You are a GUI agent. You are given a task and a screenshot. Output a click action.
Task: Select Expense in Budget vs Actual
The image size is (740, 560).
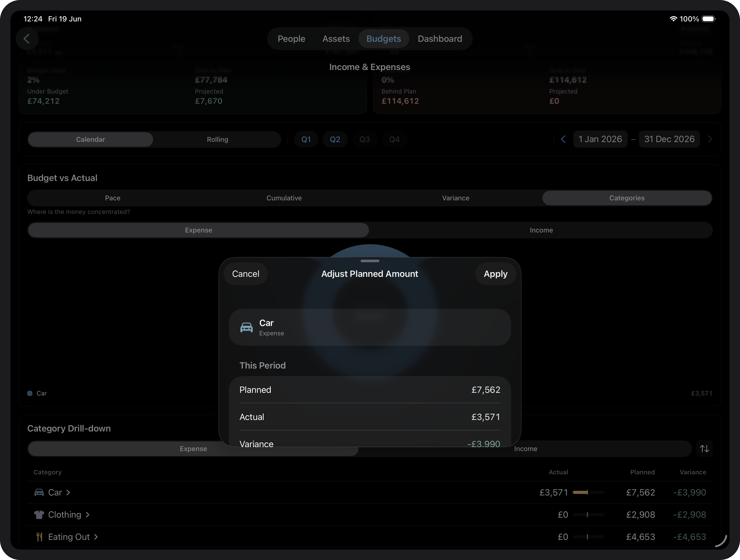[x=198, y=230]
